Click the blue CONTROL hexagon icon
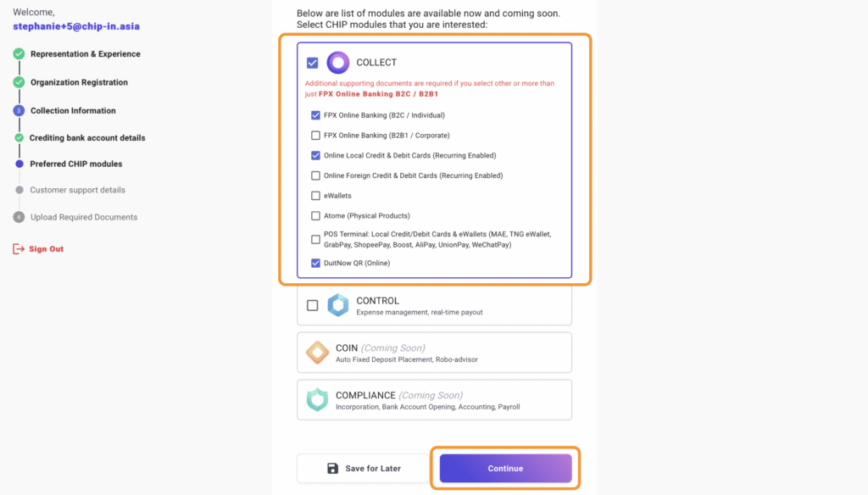Screen dimensions: 868x495 pyautogui.click(x=338, y=305)
